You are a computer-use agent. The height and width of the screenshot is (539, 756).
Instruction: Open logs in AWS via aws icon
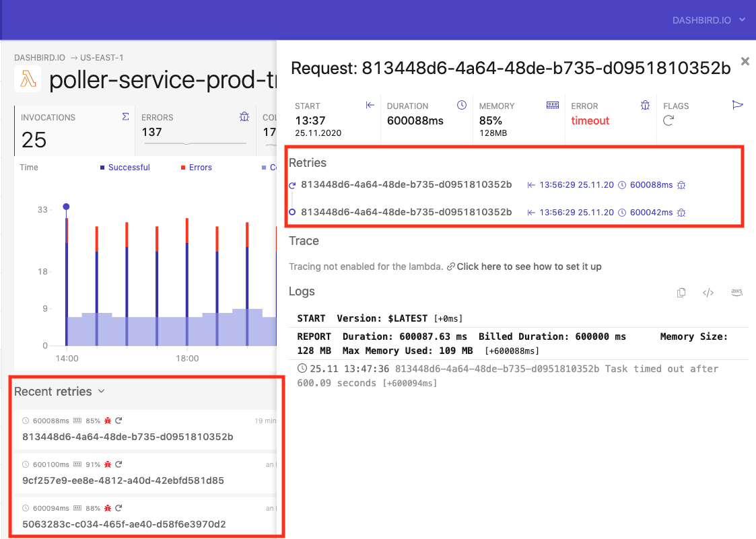click(x=736, y=292)
